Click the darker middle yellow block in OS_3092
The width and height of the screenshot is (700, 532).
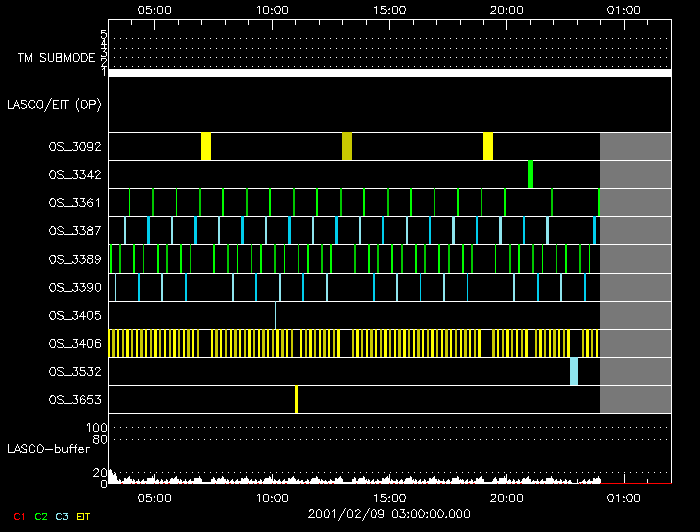coord(347,146)
